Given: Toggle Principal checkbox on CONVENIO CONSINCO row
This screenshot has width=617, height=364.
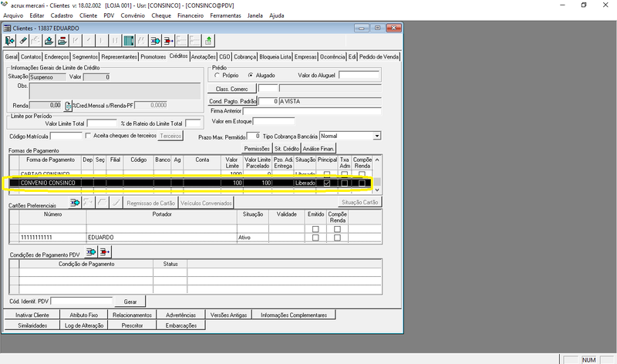Looking at the screenshot, I should tap(328, 184).
